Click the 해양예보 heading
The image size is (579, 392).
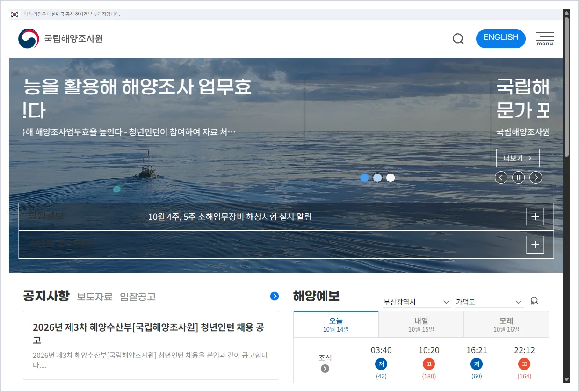point(316,296)
